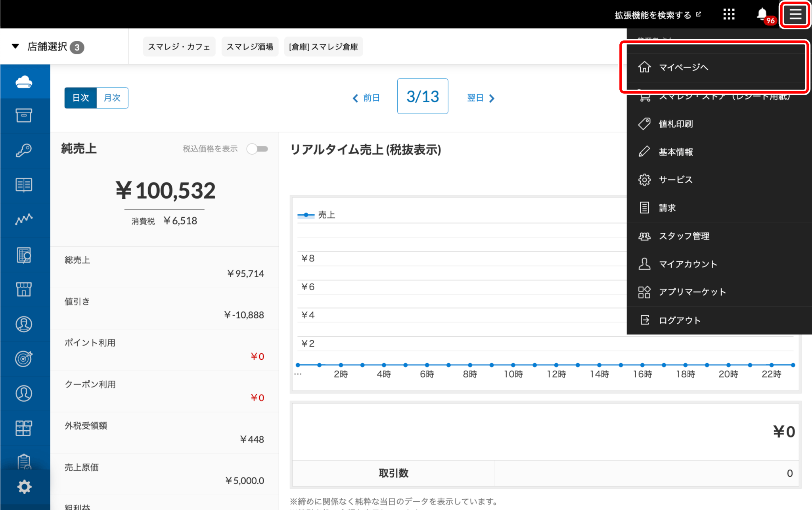Click the cloud dashboard sidebar icon
812x510 pixels.
pos(24,82)
